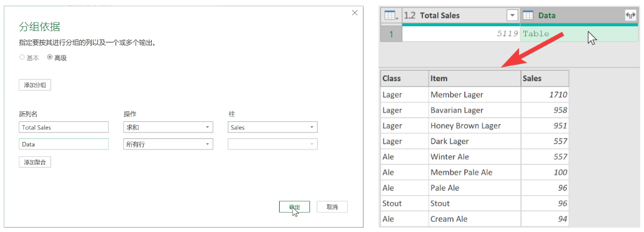The width and height of the screenshot is (644, 232).
Task: Edit the Total Sales new column name field
Action: click(x=64, y=128)
